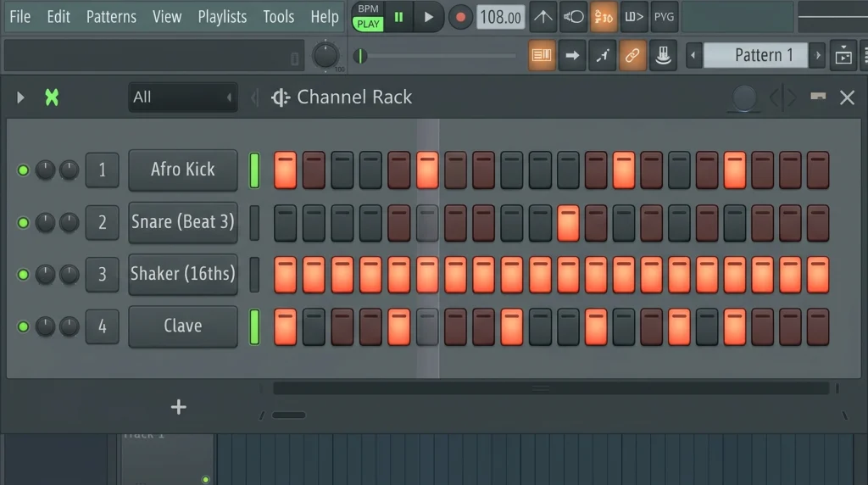
Task: Click the Afro Kick pan knob
Action: coord(46,170)
